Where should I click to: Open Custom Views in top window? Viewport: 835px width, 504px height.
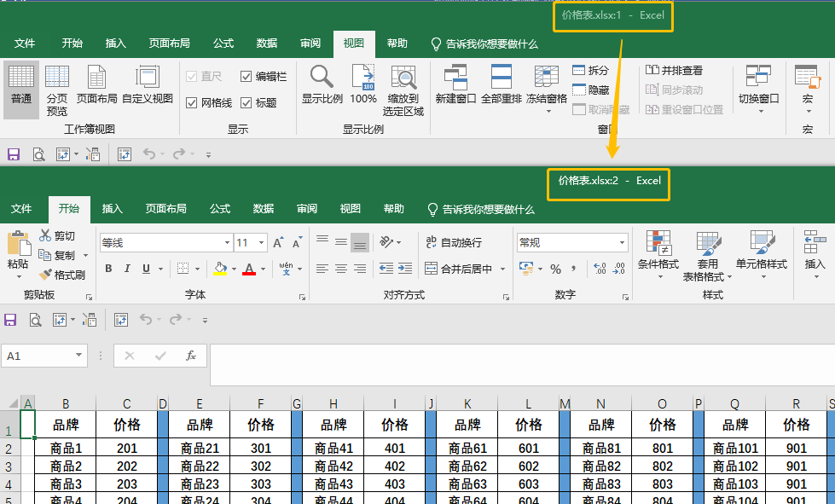click(x=148, y=85)
